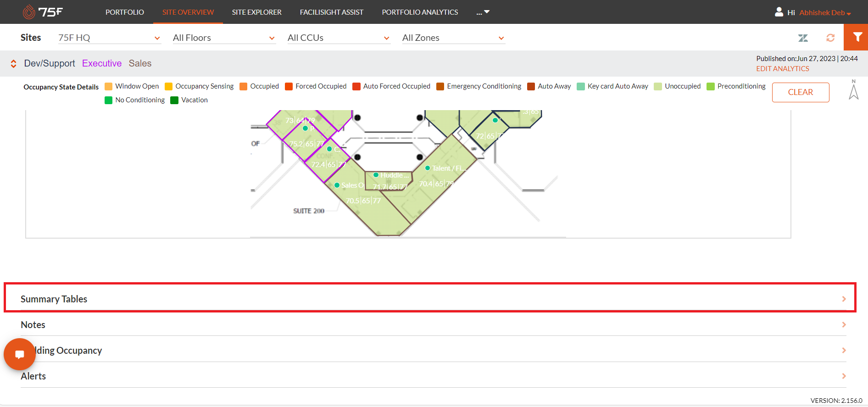Screen dimensions: 868x407
Task: Click the Vacation swatch
Action: coord(174,100)
